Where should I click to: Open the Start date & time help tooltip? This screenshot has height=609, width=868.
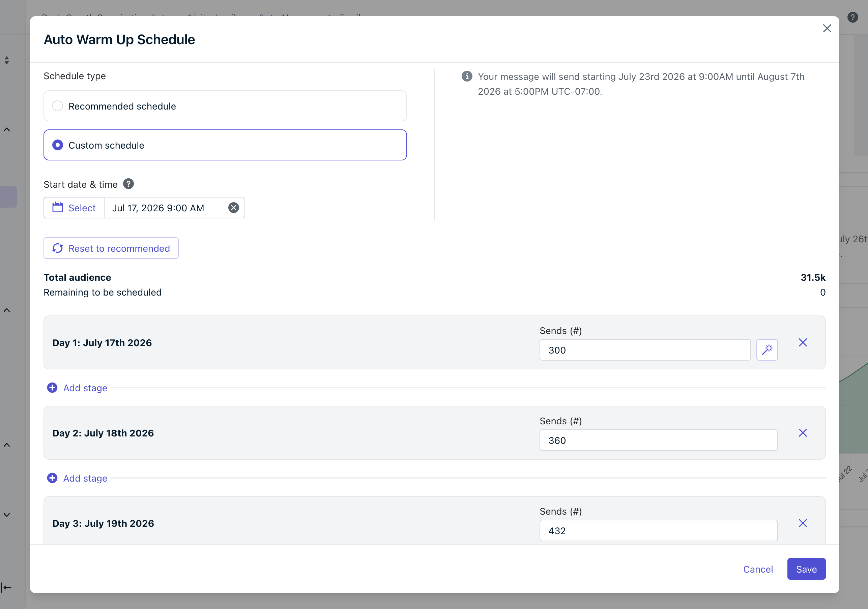pos(128,184)
